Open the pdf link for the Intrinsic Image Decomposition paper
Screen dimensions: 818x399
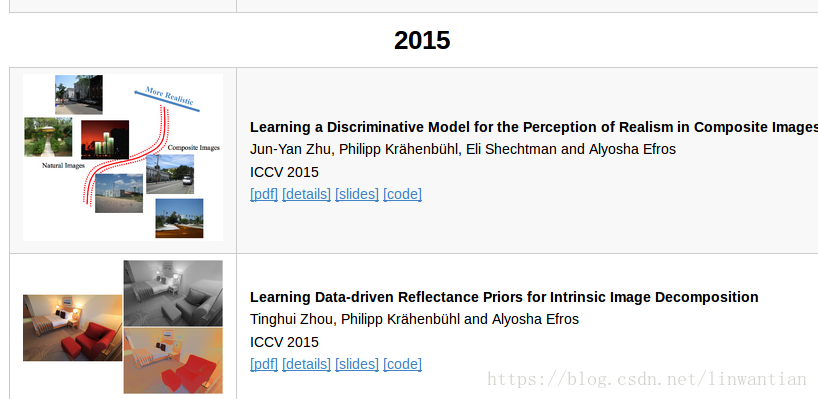coord(264,364)
